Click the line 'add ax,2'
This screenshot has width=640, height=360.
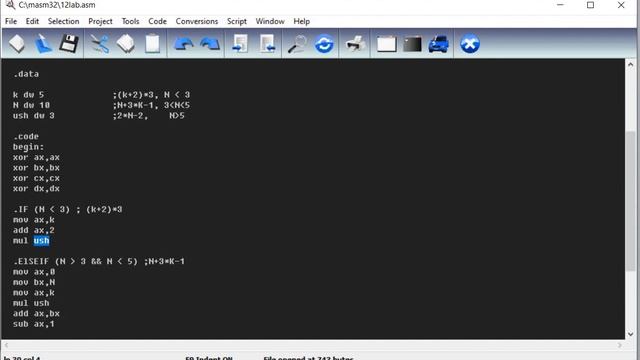coord(33,230)
